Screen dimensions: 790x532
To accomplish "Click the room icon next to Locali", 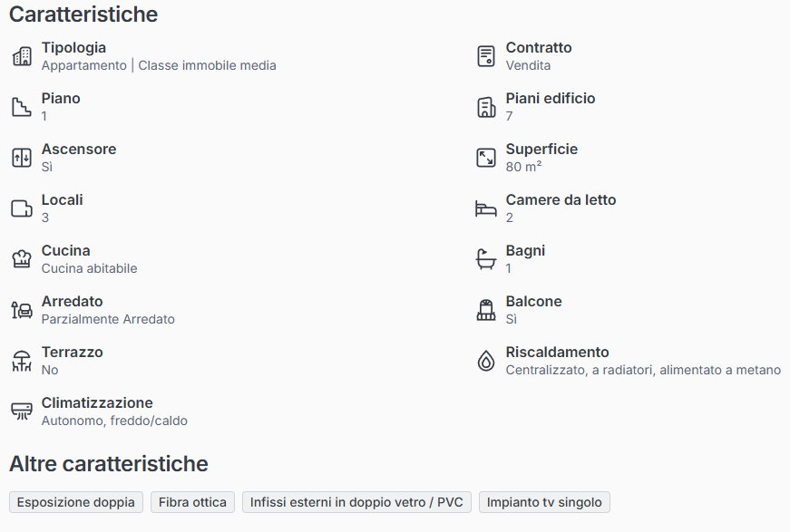I will click(x=22, y=208).
